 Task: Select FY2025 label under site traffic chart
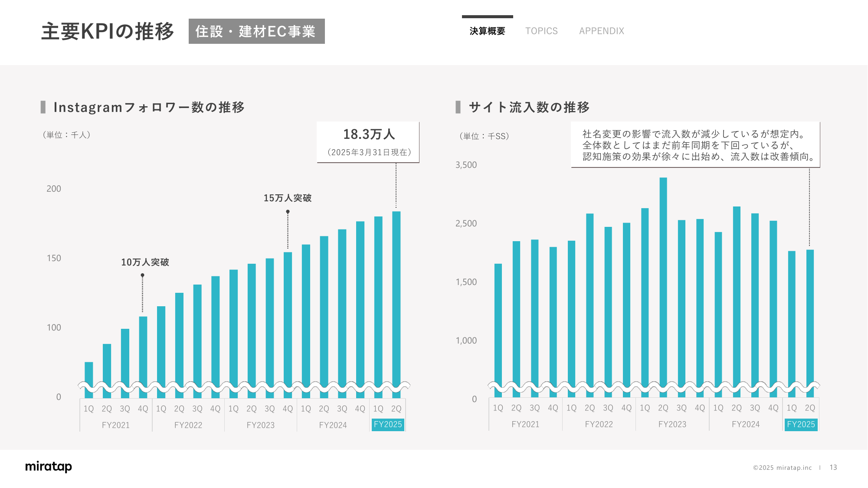tap(801, 424)
